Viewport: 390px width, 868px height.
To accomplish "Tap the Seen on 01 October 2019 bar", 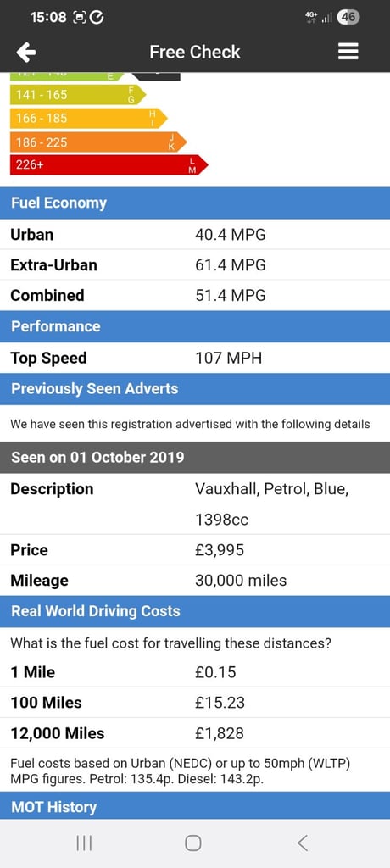I will [195, 457].
